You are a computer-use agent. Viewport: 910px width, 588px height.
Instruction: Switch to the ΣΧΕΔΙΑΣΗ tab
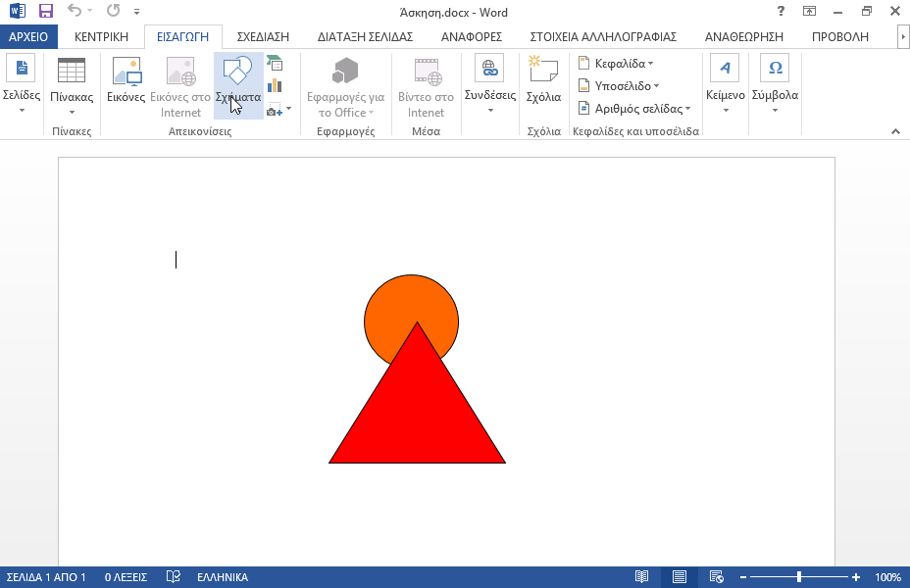(x=263, y=36)
